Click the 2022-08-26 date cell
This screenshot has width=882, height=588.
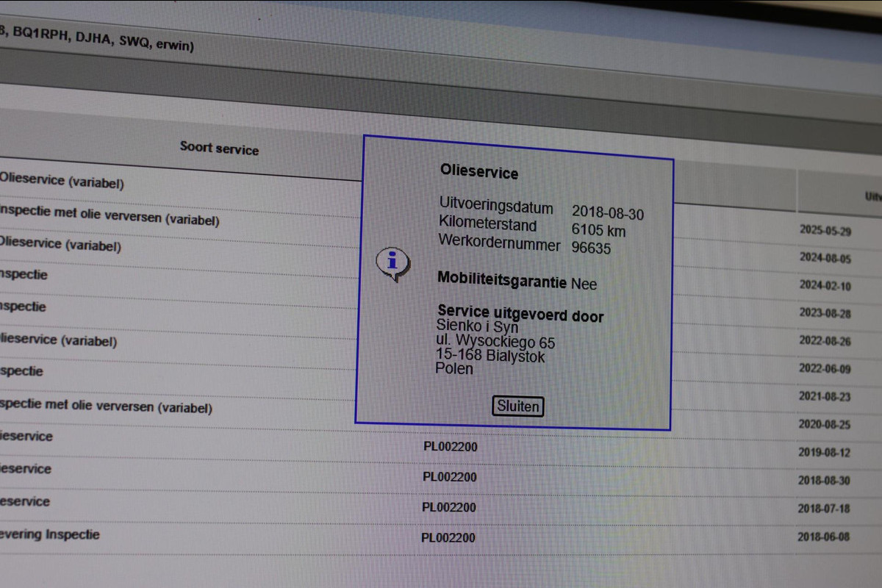click(825, 341)
